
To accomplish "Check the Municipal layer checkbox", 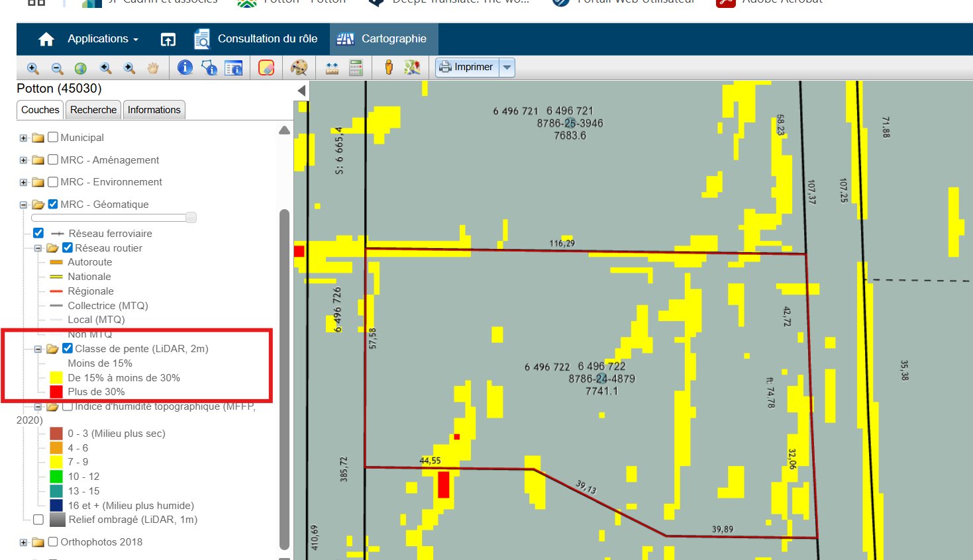I will pos(53,137).
